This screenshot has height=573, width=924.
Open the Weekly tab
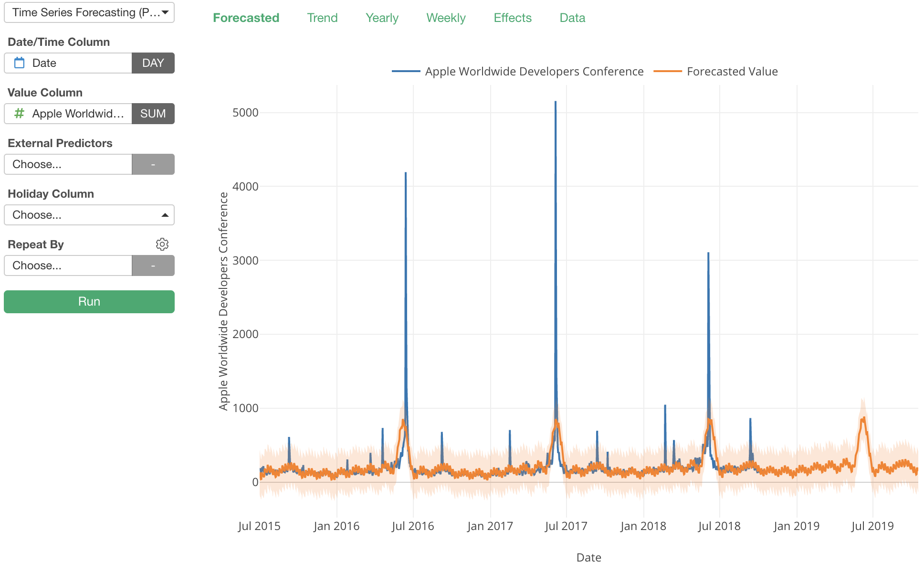(446, 18)
